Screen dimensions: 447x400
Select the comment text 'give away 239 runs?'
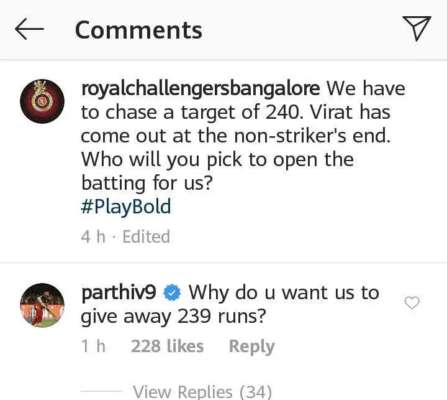[x=173, y=316]
